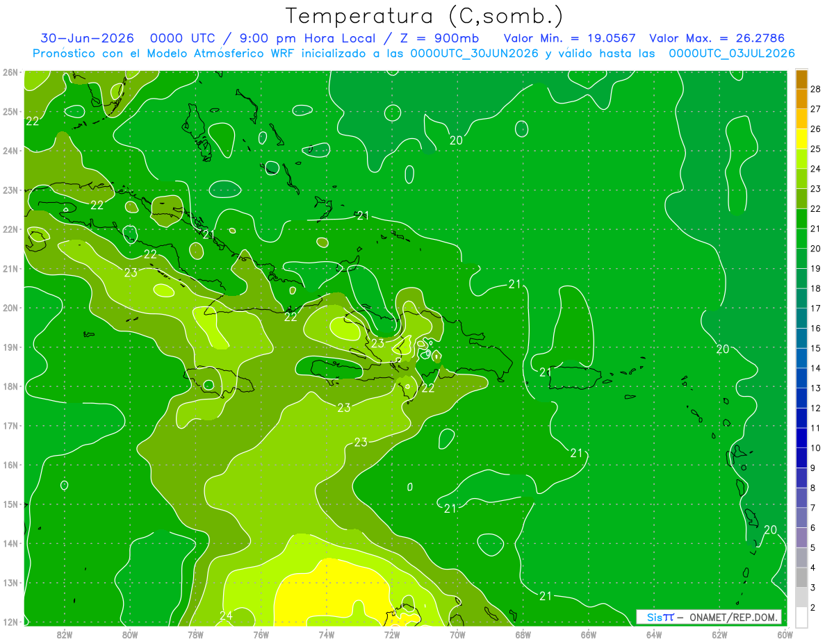
Task: Click the longitude axis label "78W"
Action: 195,634
